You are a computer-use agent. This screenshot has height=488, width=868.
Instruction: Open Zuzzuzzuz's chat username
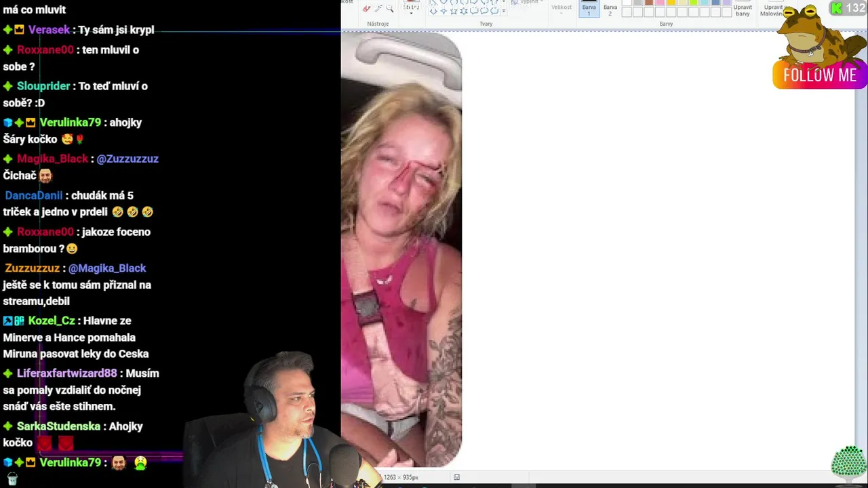click(x=32, y=268)
